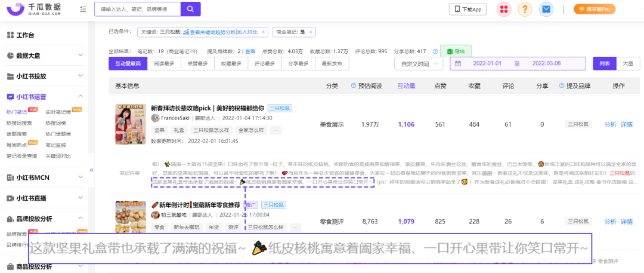Click the 下载App button
Viewport: 644px width, 273px height.
tap(468, 9)
